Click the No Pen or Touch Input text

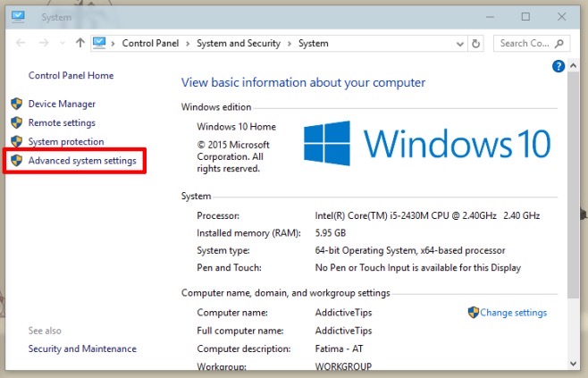tap(417, 267)
